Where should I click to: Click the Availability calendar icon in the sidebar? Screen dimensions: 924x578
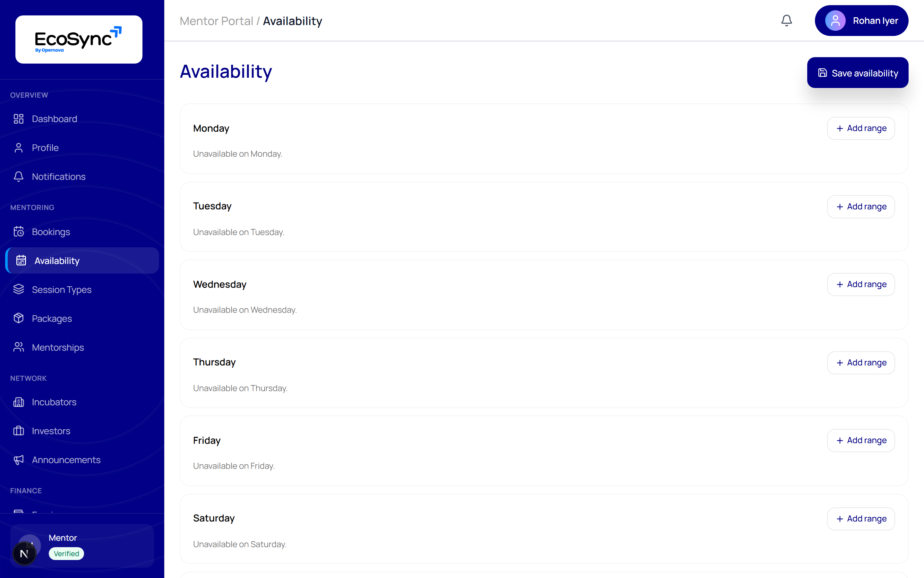tap(21, 261)
